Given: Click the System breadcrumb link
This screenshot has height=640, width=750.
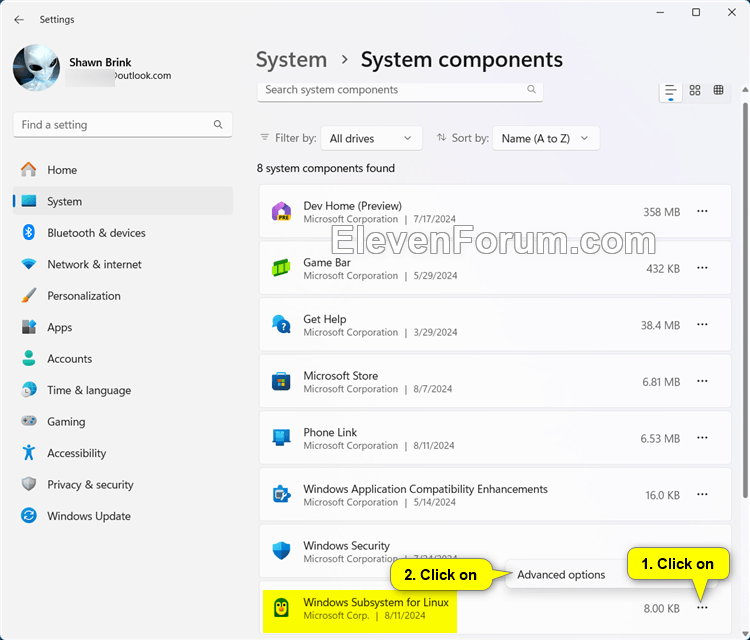Looking at the screenshot, I should point(291,60).
